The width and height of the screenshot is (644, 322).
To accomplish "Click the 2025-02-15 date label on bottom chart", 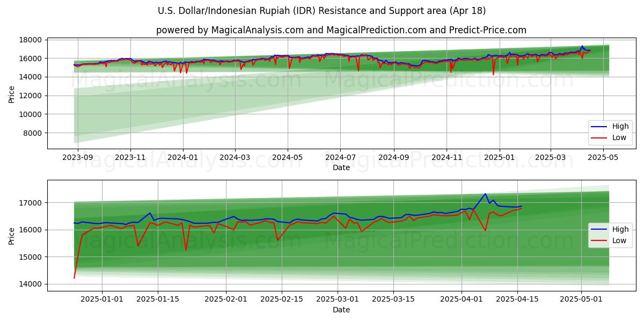I will [282, 299].
